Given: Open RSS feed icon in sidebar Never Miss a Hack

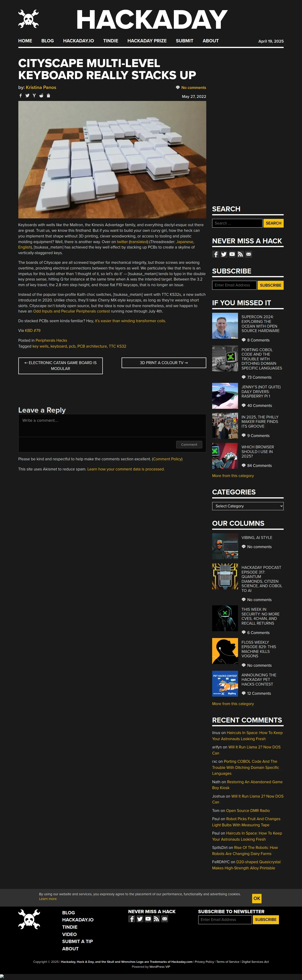Looking at the screenshot, I should coord(240,254).
